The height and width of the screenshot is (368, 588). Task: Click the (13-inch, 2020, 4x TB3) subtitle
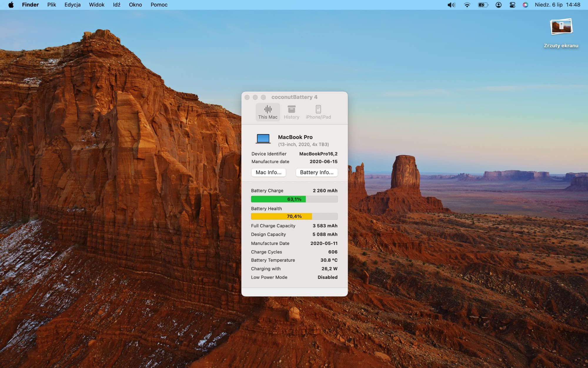(x=303, y=145)
